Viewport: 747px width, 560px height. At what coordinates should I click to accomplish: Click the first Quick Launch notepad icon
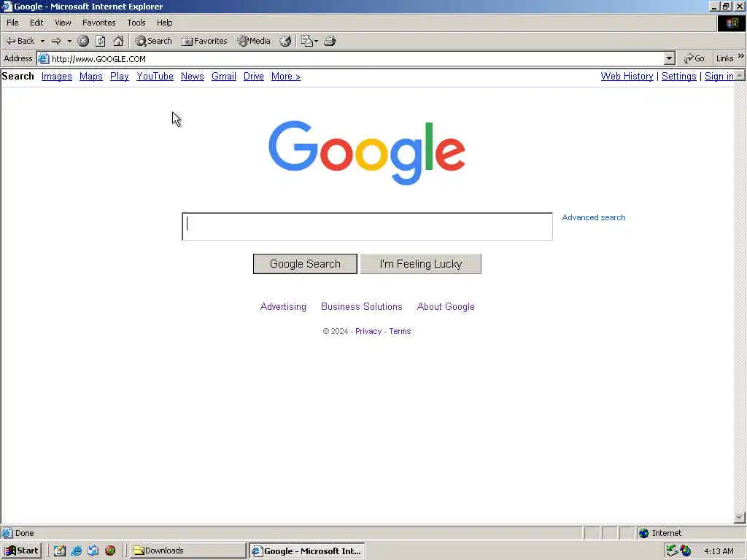pyautogui.click(x=60, y=551)
